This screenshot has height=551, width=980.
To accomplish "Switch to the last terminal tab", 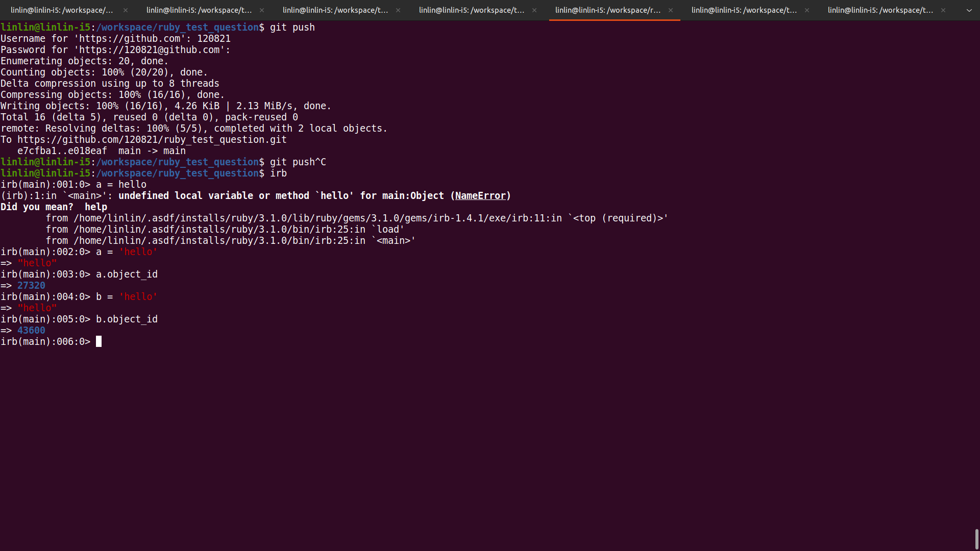I will (880, 10).
